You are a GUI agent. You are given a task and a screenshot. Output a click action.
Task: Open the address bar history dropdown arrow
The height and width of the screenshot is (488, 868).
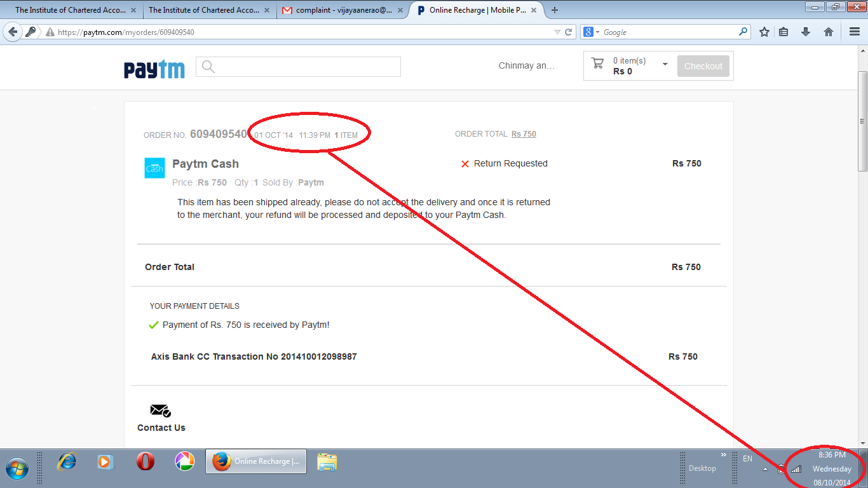pyautogui.click(x=557, y=32)
